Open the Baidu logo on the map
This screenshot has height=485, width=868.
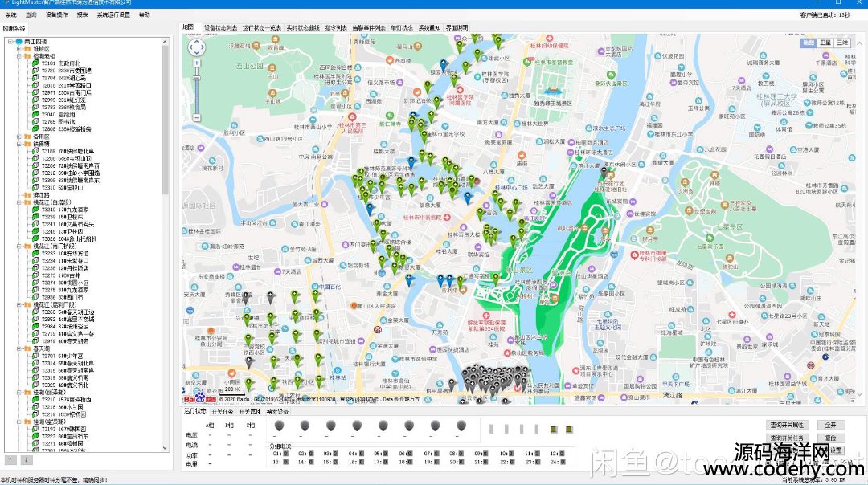pos(200,397)
